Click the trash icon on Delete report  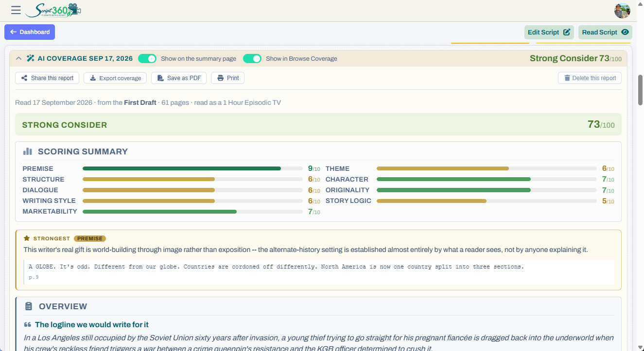point(567,78)
